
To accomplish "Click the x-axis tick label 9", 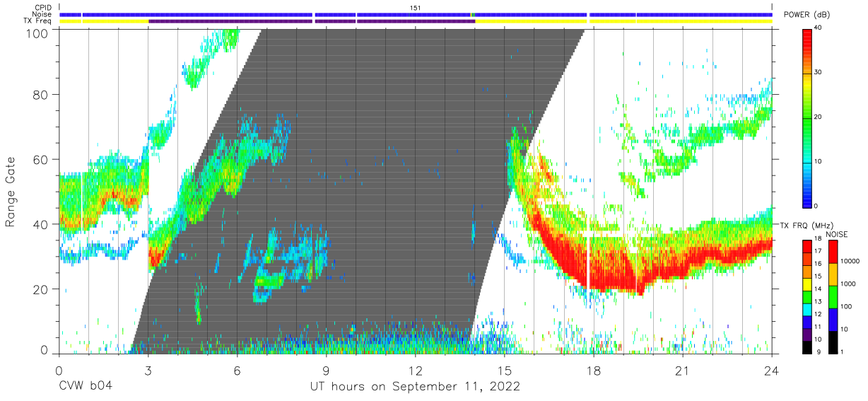I will click(326, 371).
